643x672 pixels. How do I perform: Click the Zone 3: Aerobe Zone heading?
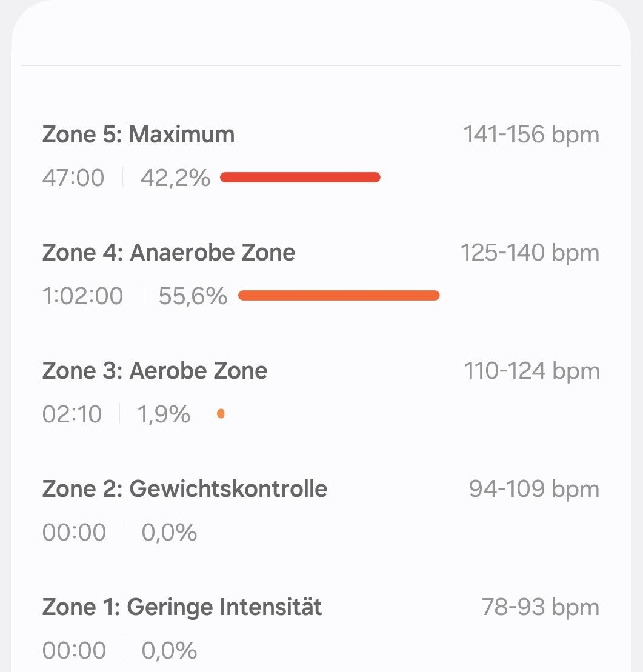click(155, 371)
